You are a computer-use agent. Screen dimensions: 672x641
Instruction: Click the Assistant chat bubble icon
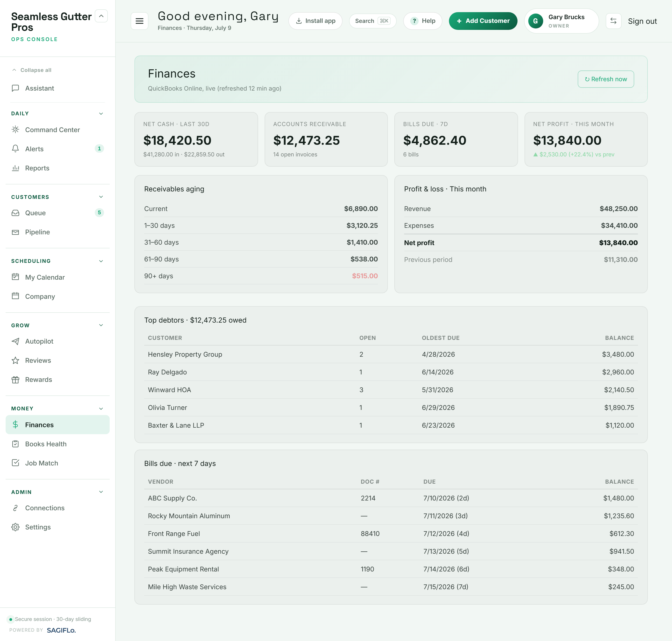point(15,88)
